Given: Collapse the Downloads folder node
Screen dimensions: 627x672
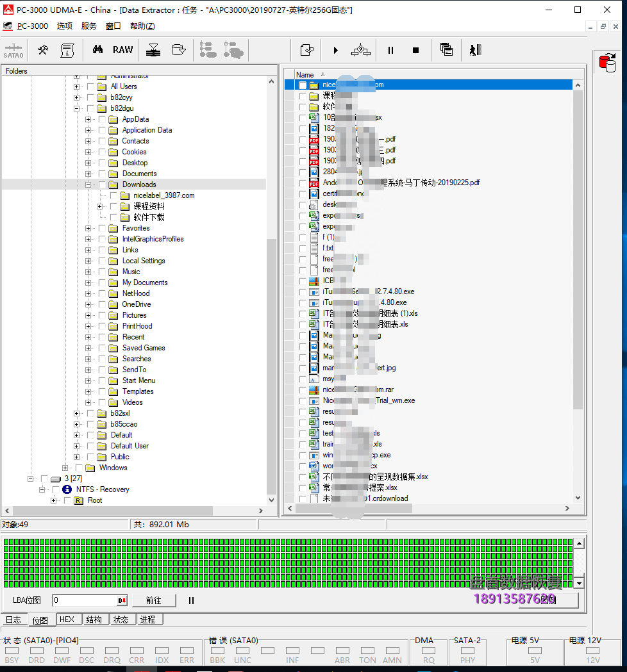Looking at the screenshot, I should pyautogui.click(x=88, y=184).
